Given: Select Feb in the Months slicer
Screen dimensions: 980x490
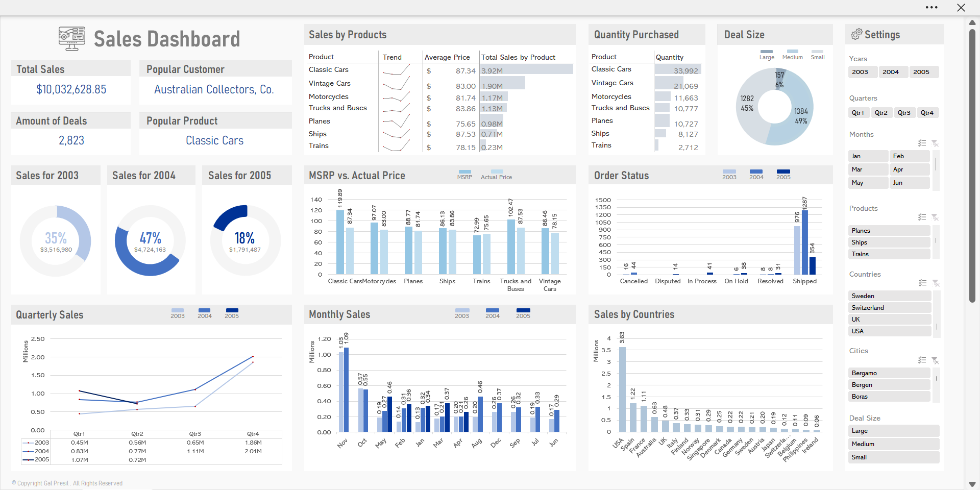Looking at the screenshot, I should [x=909, y=156].
